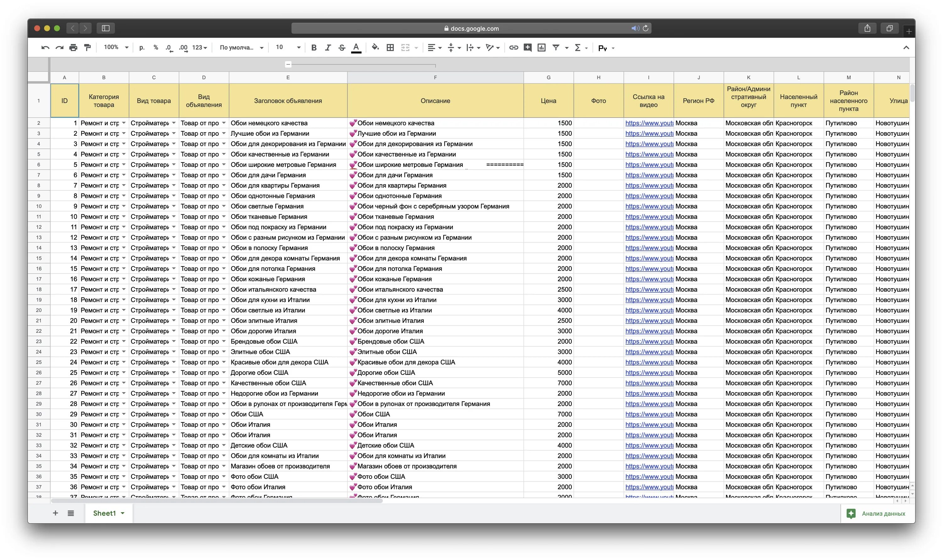Select column G header
Screen dimensions: 943x560
[549, 77]
